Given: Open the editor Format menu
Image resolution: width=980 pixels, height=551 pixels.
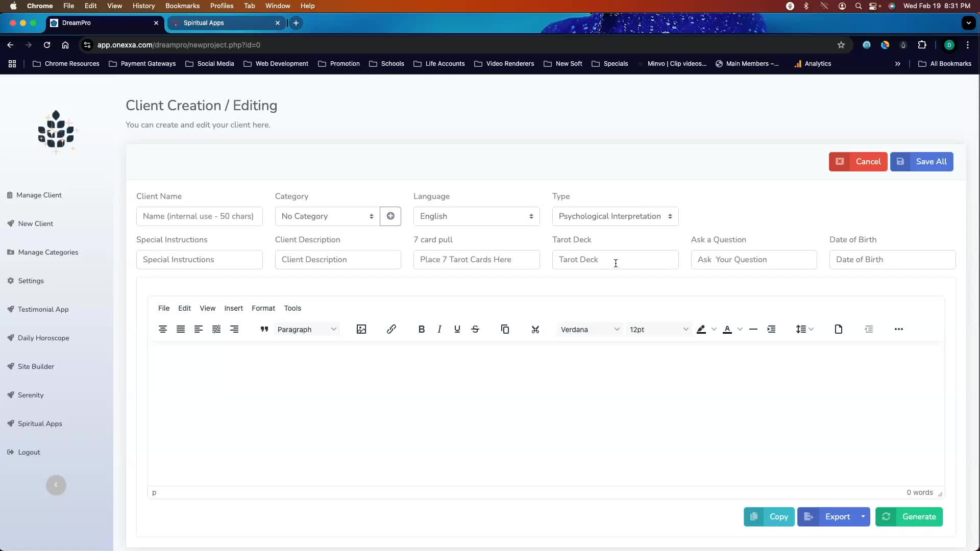Looking at the screenshot, I should click(x=263, y=308).
